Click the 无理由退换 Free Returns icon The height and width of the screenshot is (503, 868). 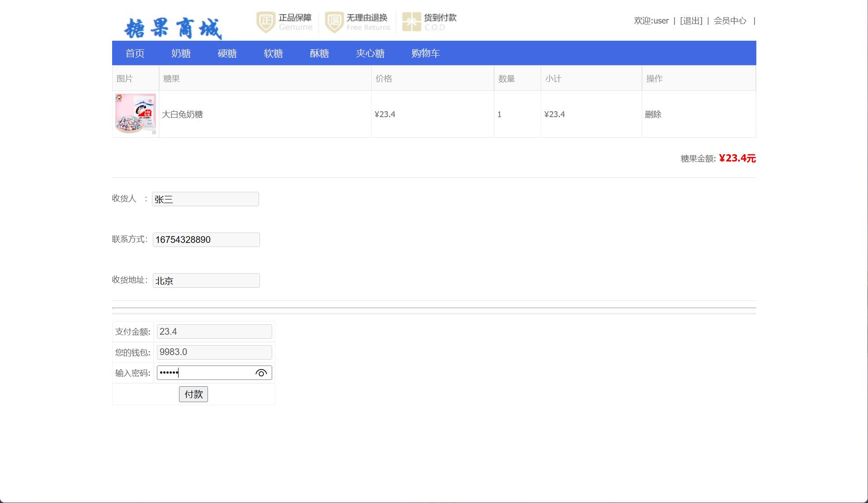pos(334,22)
